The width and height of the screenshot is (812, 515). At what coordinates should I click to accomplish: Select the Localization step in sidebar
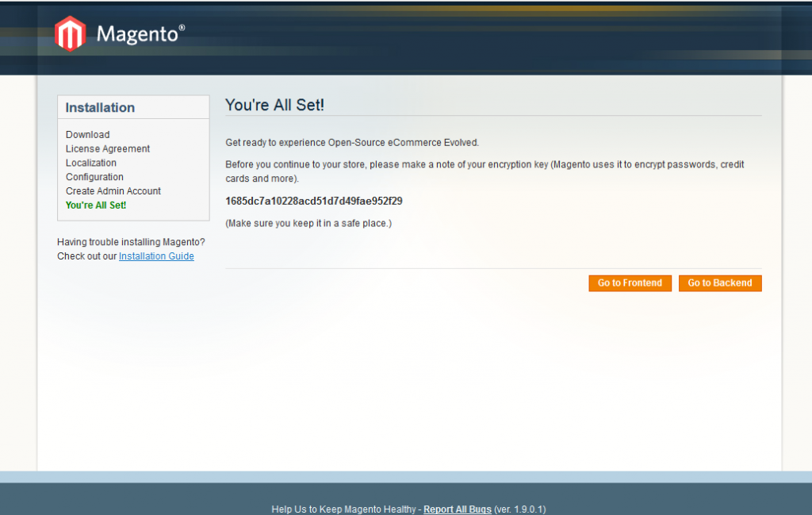coord(90,163)
